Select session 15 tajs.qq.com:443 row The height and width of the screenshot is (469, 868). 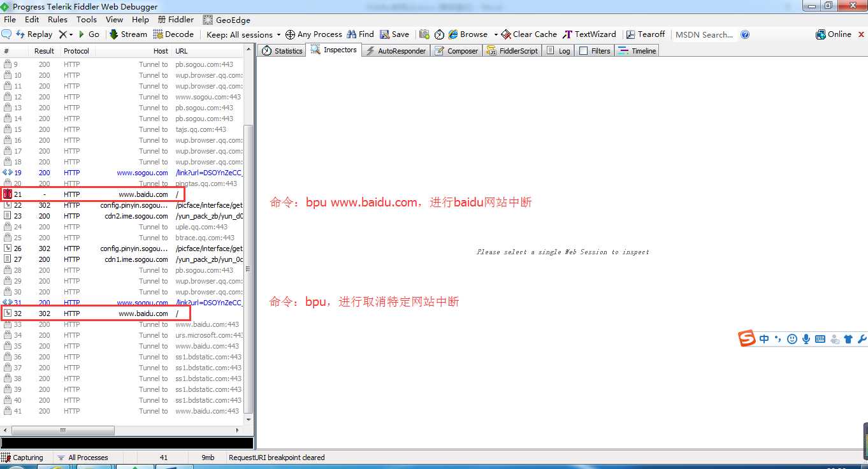click(122, 129)
